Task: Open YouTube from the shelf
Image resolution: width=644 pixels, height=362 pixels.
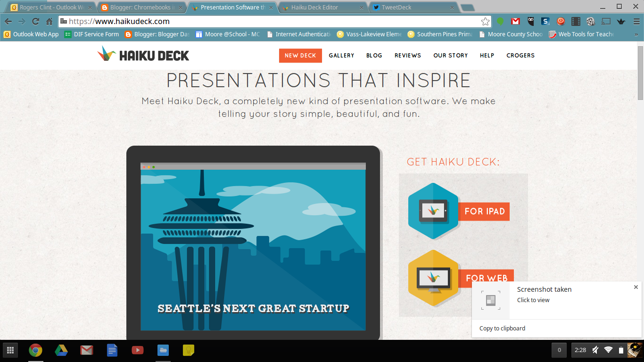Action: 137,350
